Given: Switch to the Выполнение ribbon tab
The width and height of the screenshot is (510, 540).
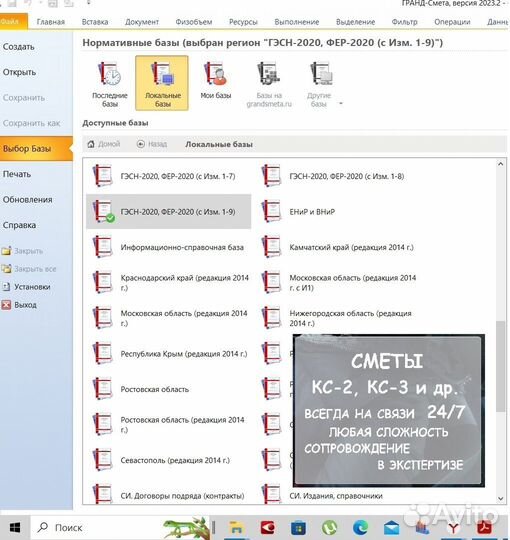Looking at the screenshot, I should 296,22.
